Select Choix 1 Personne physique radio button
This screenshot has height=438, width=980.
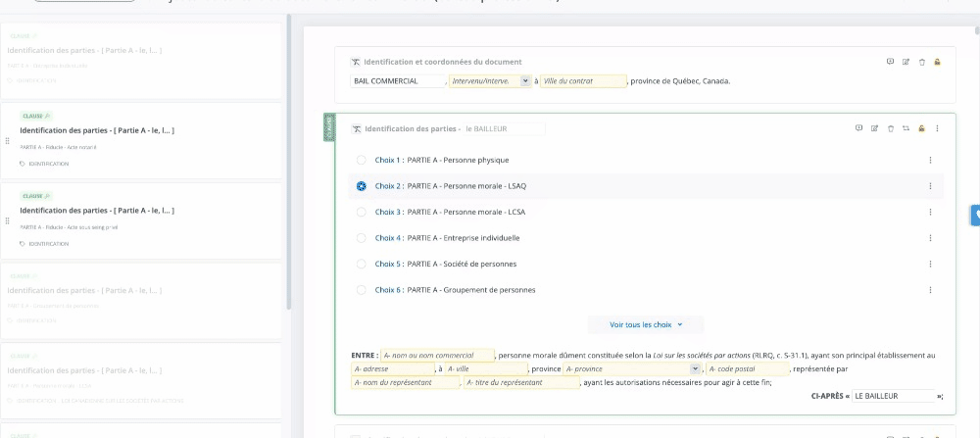point(362,160)
